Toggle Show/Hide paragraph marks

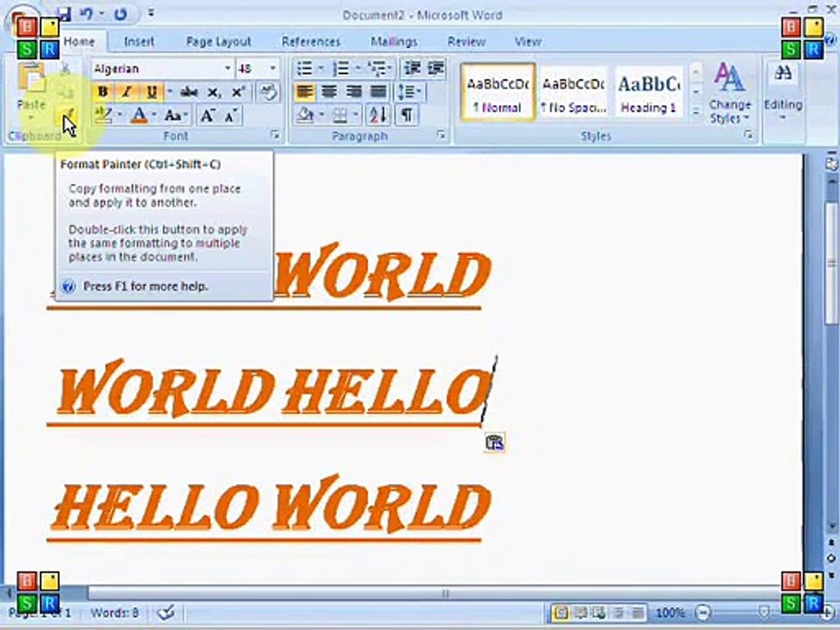pos(407,115)
